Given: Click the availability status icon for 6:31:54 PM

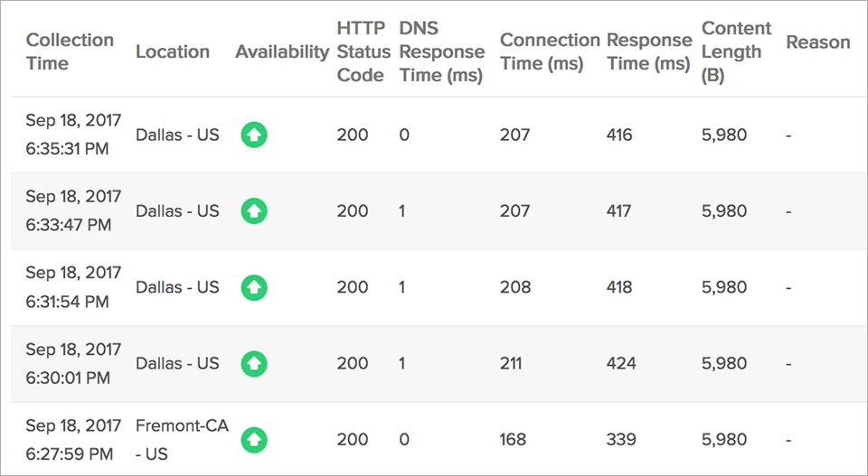Looking at the screenshot, I should pyautogui.click(x=254, y=287).
